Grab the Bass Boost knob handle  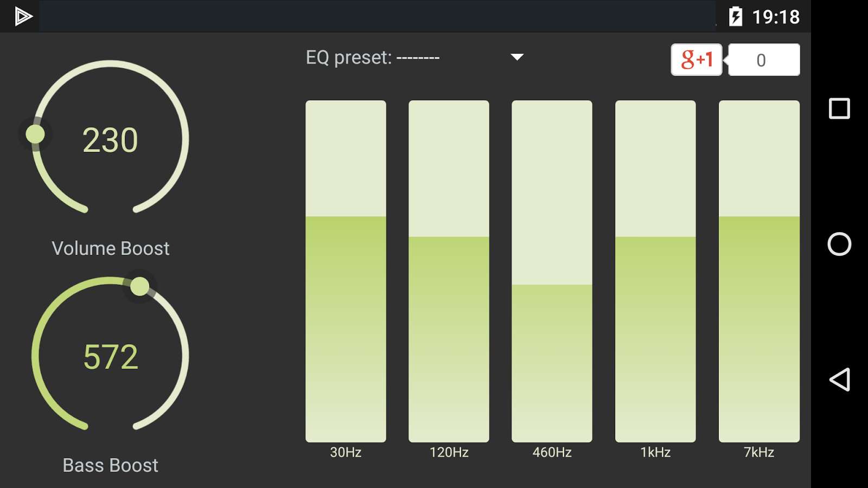[x=139, y=286]
